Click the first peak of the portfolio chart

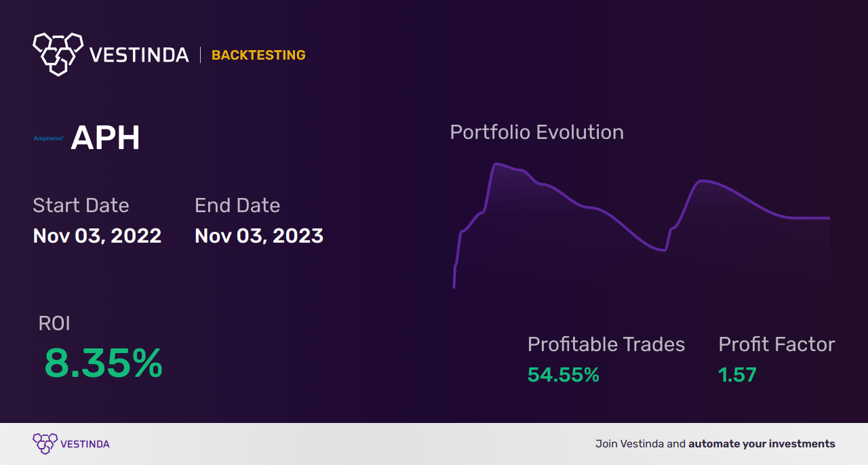[497, 164]
